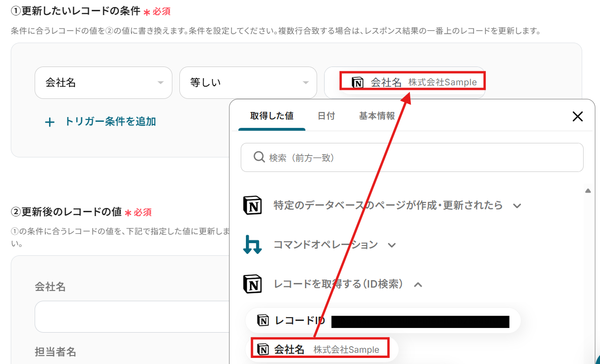Viewport: 600px width, 364px height.
Task: Click the magnifier icon in the search box
Action: [x=259, y=157]
